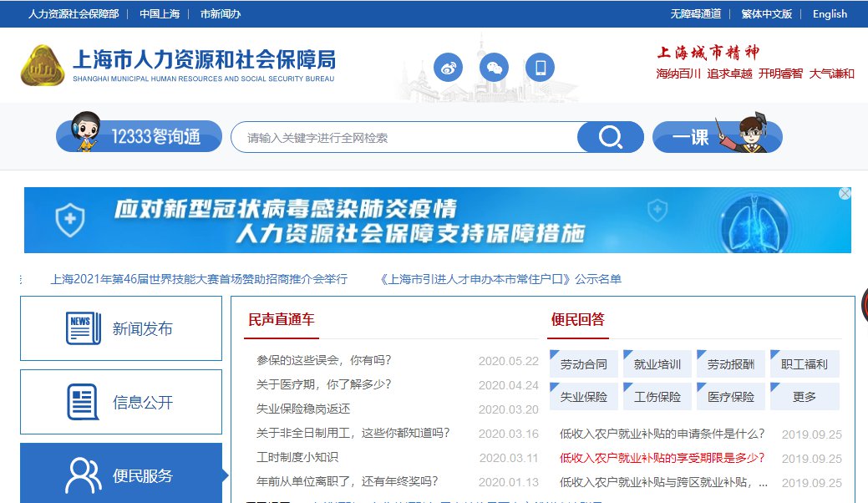
Task: Open the 12333智询通 assistant
Action: pos(139,137)
